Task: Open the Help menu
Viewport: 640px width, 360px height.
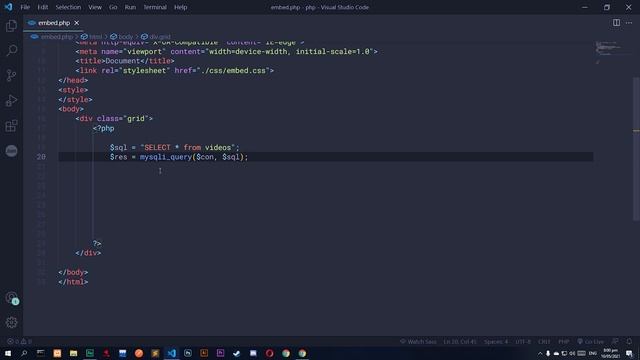Action: pyautogui.click(x=180, y=7)
